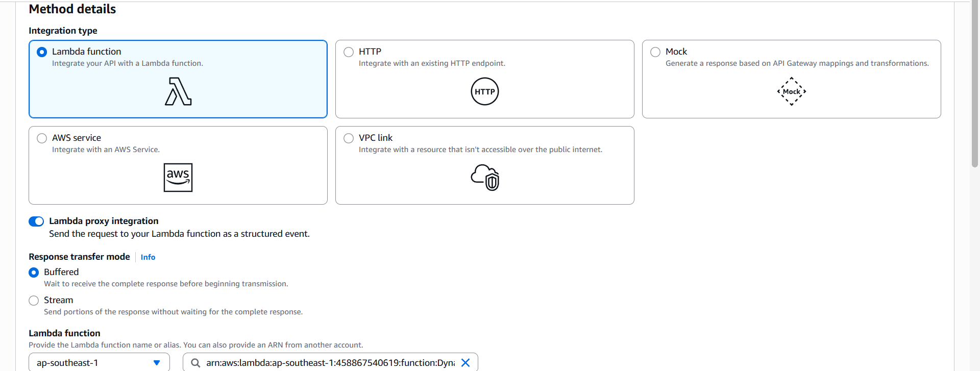This screenshot has height=371, width=980.
Task: Clear the Lambda function ARN field
Action: (x=465, y=363)
